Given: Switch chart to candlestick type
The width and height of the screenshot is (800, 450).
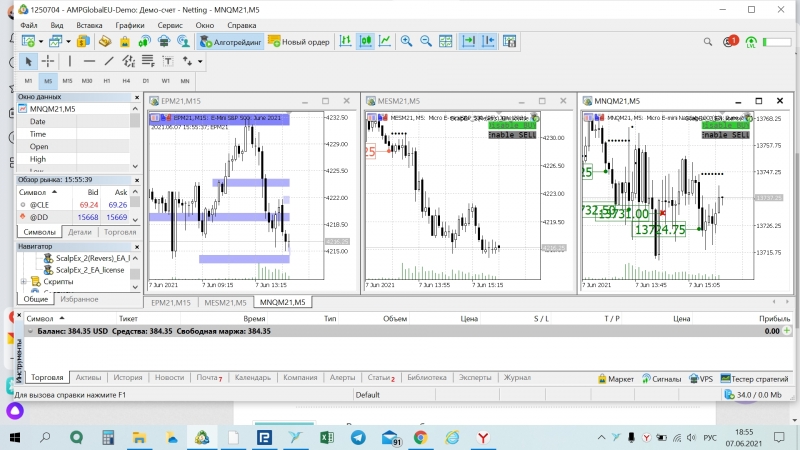Looking at the screenshot, I should 365,41.
